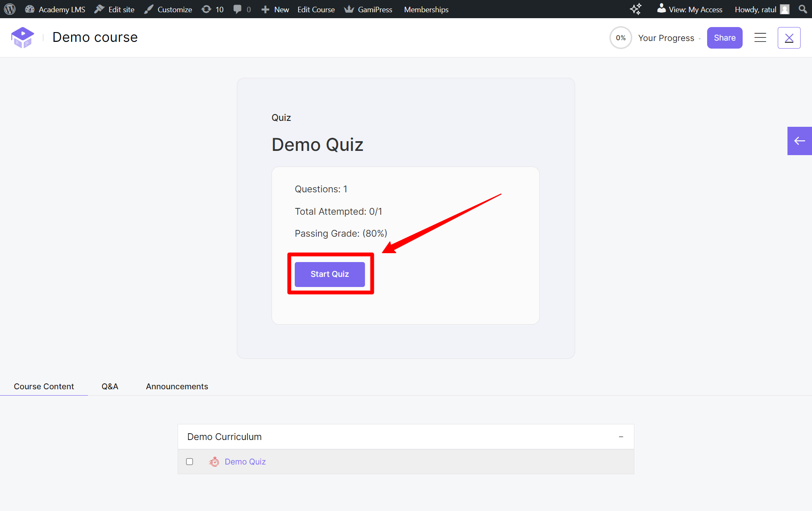This screenshot has width=812, height=511.
Task: Open search using the magnifier icon
Action: tap(803, 9)
